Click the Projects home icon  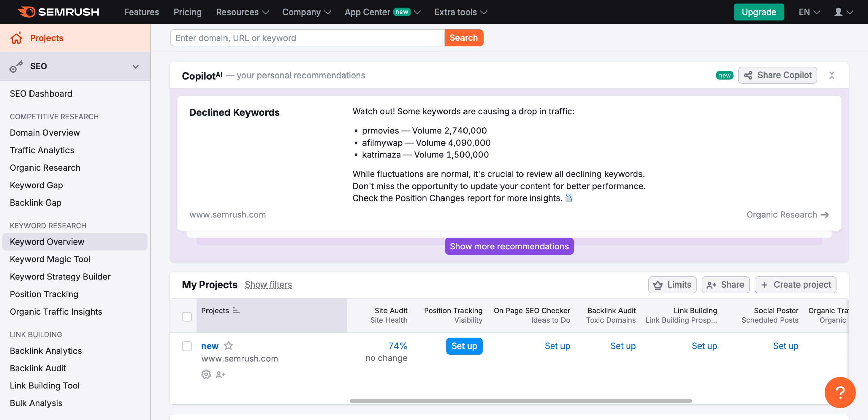click(x=16, y=38)
